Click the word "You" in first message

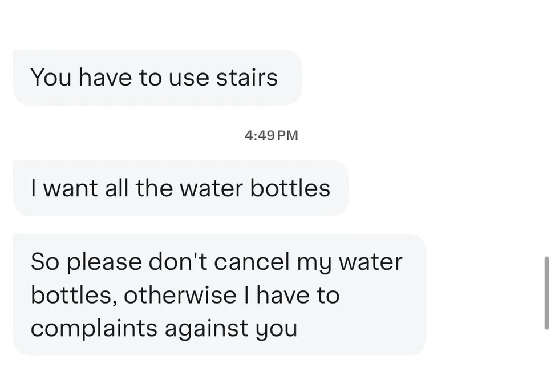(51, 78)
